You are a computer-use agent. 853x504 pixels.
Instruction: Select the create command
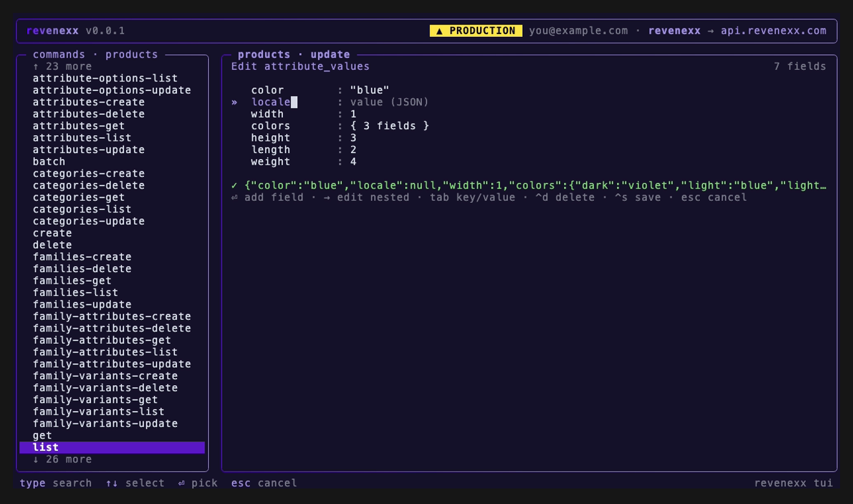point(52,233)
